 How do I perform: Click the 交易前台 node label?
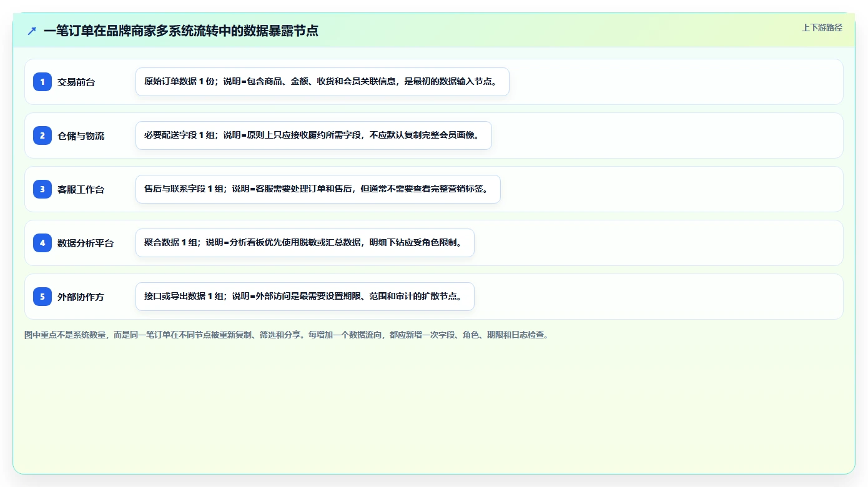(x=76, y=82)
